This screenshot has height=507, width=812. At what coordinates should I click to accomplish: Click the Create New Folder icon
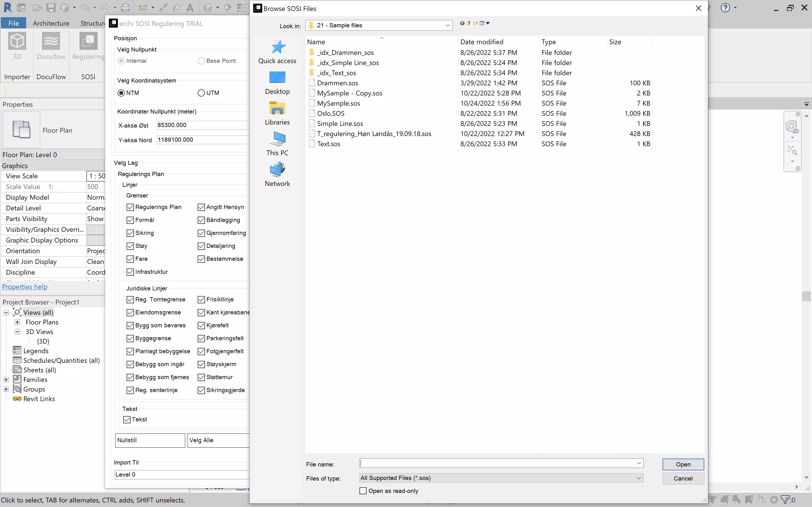(x=475, y=23)
